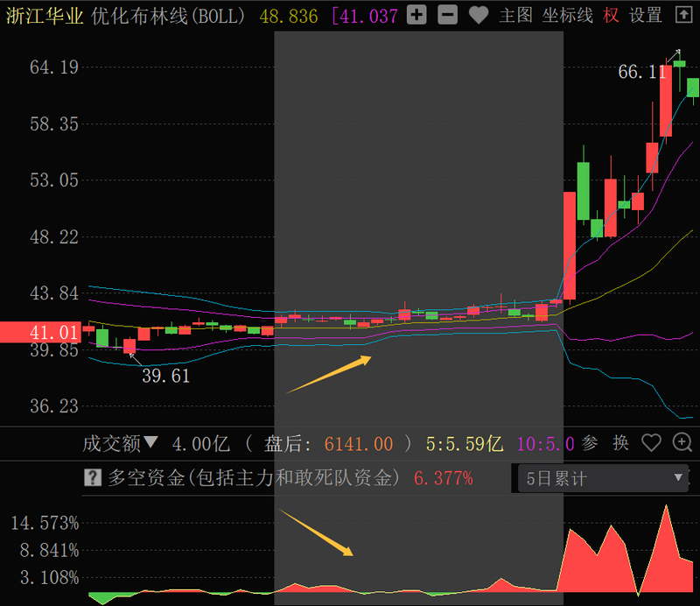Click the 48.836 BOLL value
This screenshot has height=606, width=700.
289,17
